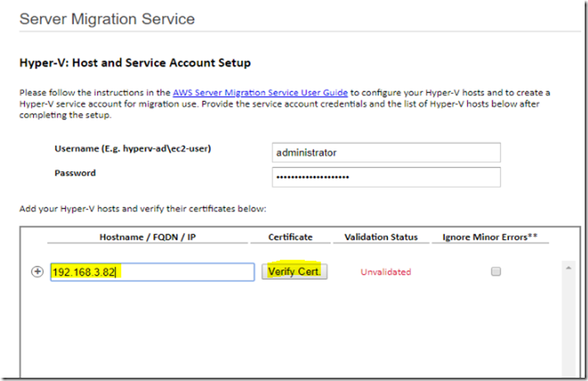Focus the Password input field

[x=386, y=177]
